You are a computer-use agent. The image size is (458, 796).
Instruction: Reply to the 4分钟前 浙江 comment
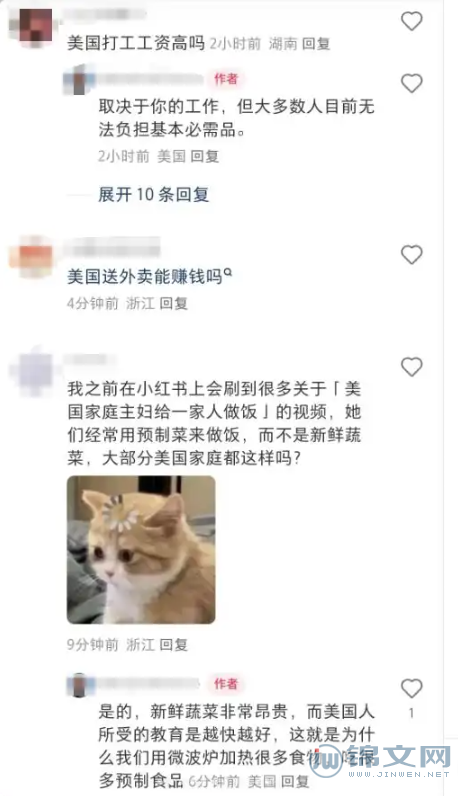174,304
